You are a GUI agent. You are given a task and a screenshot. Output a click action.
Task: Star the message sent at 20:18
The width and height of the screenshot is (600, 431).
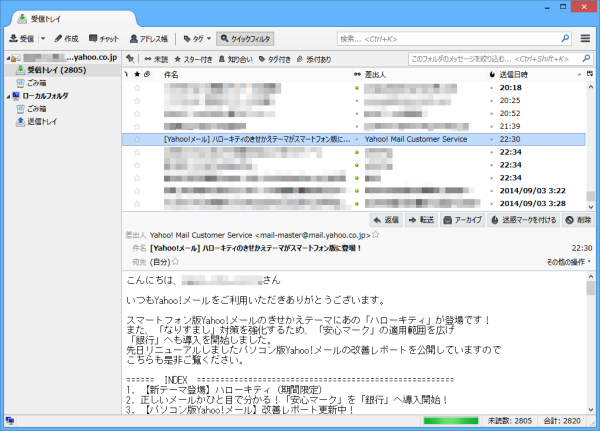(137, 88)
